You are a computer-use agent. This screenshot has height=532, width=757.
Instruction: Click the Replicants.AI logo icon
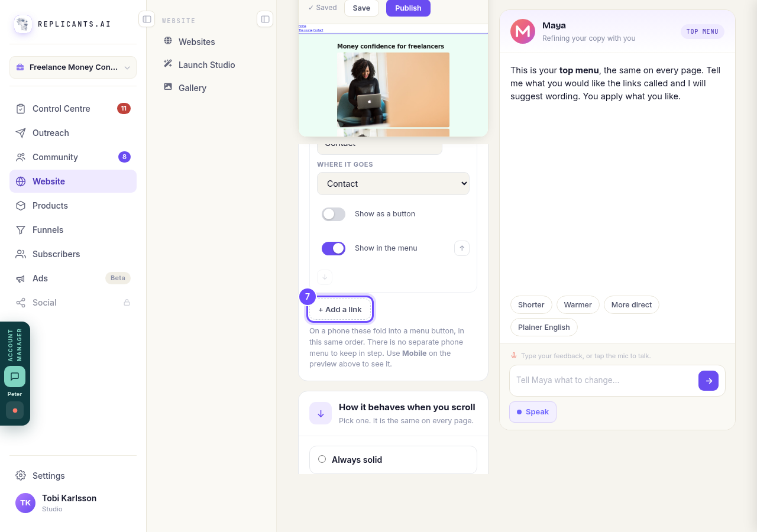point(23,24)
